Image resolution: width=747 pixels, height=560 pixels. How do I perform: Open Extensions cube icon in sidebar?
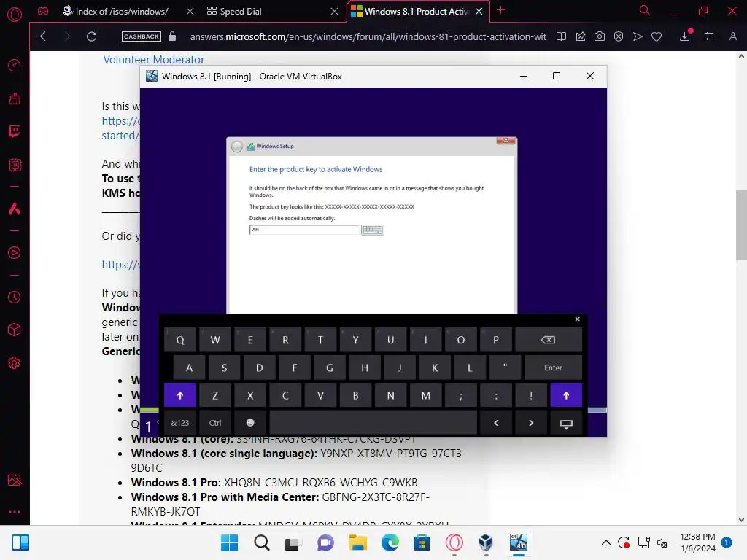coord(15,330)
